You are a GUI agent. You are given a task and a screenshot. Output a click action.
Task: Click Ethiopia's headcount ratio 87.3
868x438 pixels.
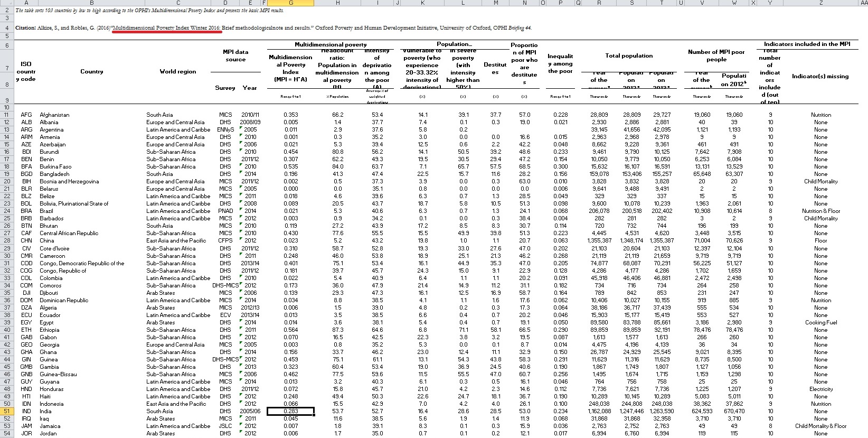tap(337, 330)
